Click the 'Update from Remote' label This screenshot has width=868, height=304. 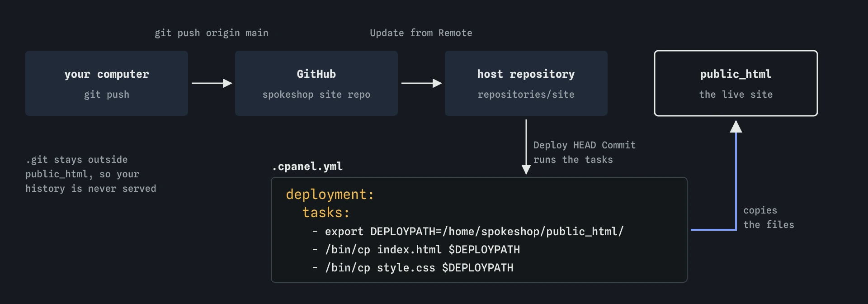[421, 33]
